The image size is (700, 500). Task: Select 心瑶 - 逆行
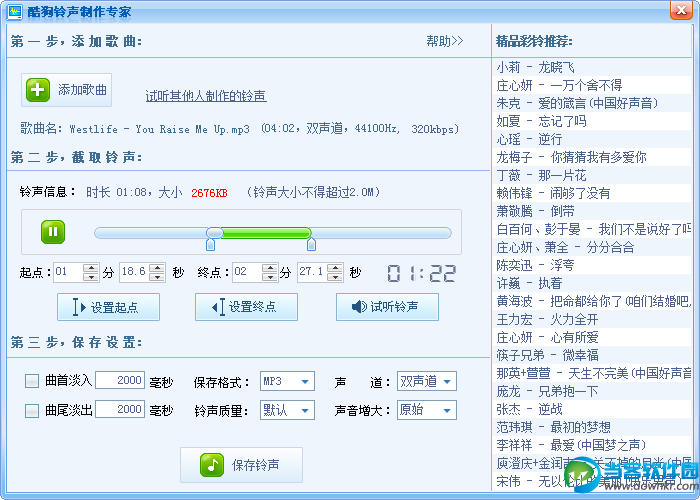point(592,139)
